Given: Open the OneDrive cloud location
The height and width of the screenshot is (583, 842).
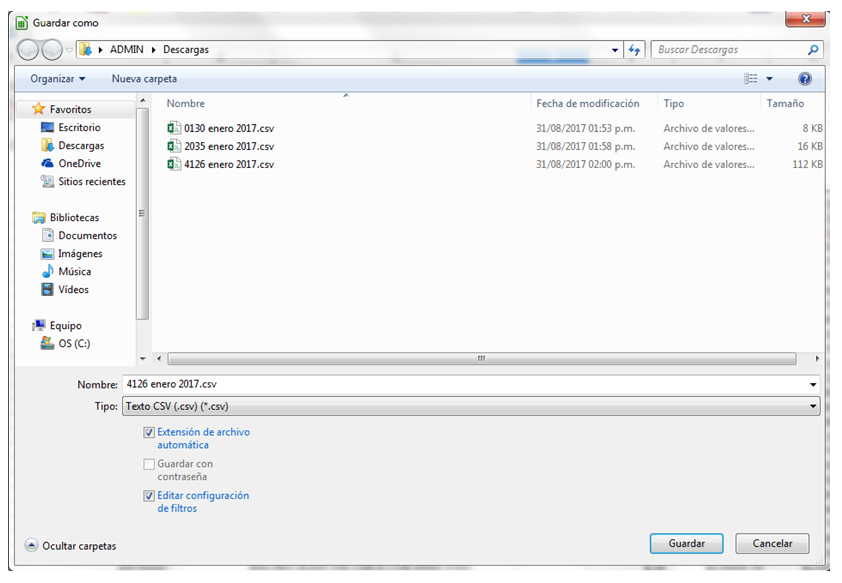Looking at the screenshot, I should tap(79, 164).
